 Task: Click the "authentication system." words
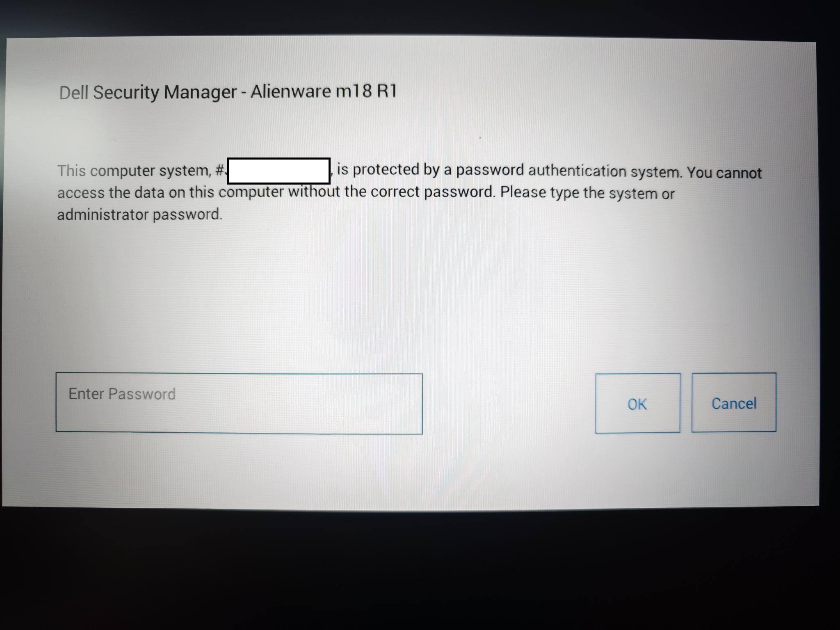(x=605, y=171)
